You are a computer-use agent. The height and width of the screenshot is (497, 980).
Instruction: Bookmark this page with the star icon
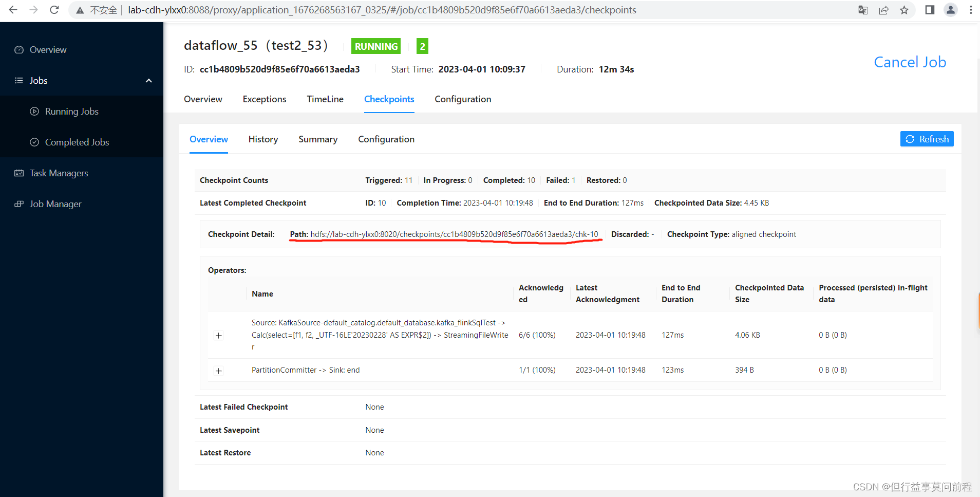click(x=904, y=10)
